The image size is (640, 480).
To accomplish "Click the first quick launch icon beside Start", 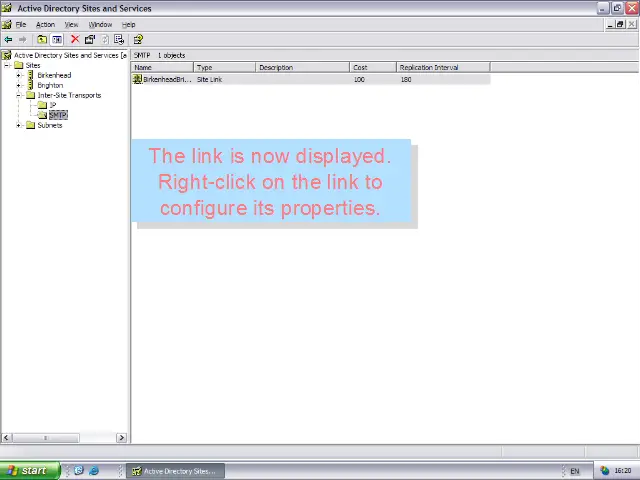I will [x=79, y=471].
